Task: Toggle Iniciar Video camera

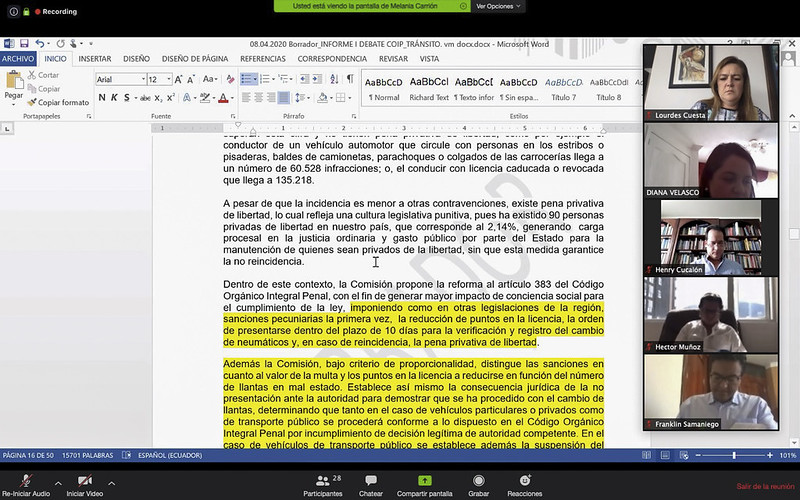Action: [x=84, y=481]
